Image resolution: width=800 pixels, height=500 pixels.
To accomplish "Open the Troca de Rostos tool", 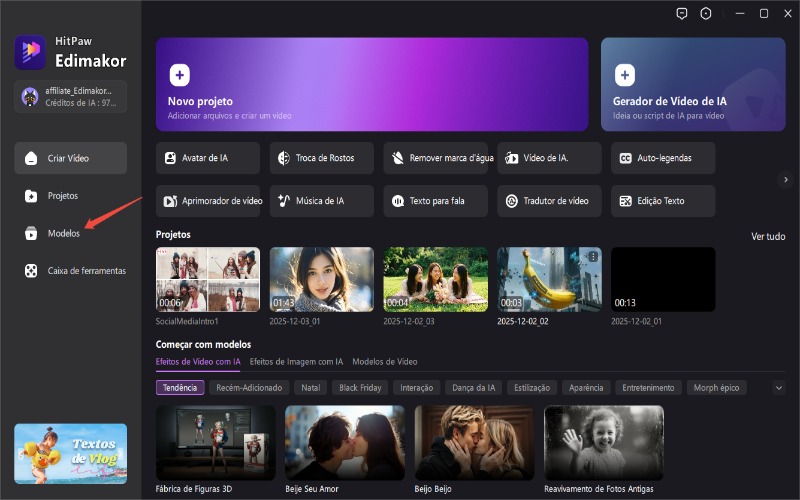I will point(321,158).
